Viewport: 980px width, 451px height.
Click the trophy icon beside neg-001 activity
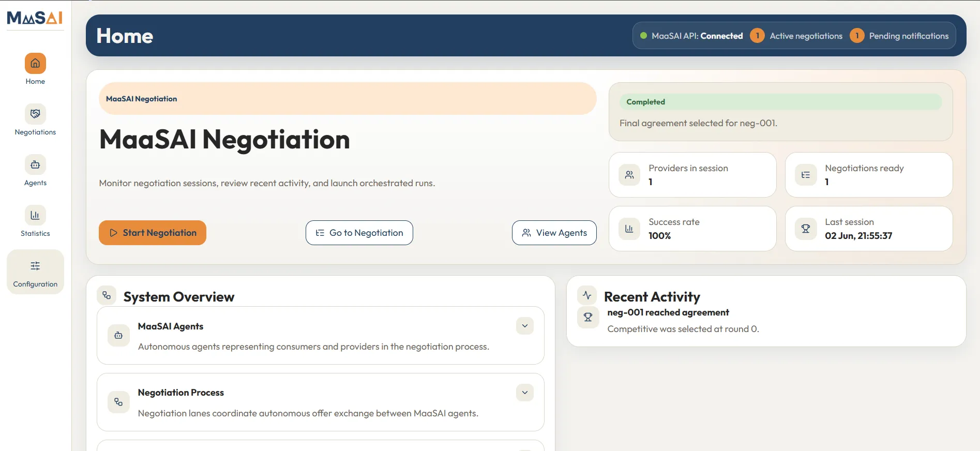588,317
